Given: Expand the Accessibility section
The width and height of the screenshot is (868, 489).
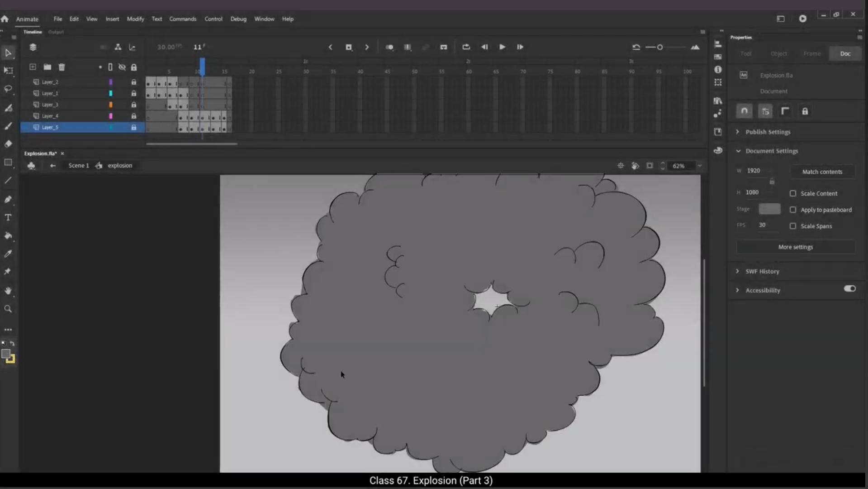Looking at the screenshot, I should click(737, 290).
